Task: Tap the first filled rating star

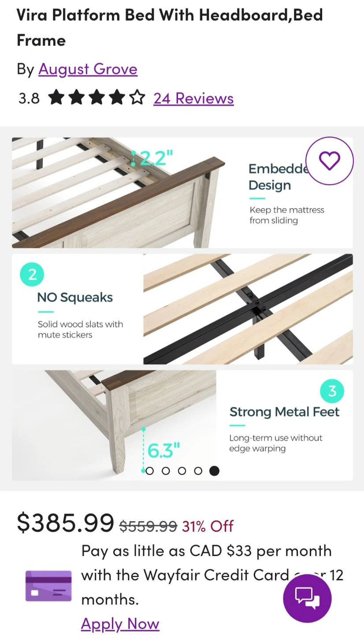Action: tap(56, 97)
